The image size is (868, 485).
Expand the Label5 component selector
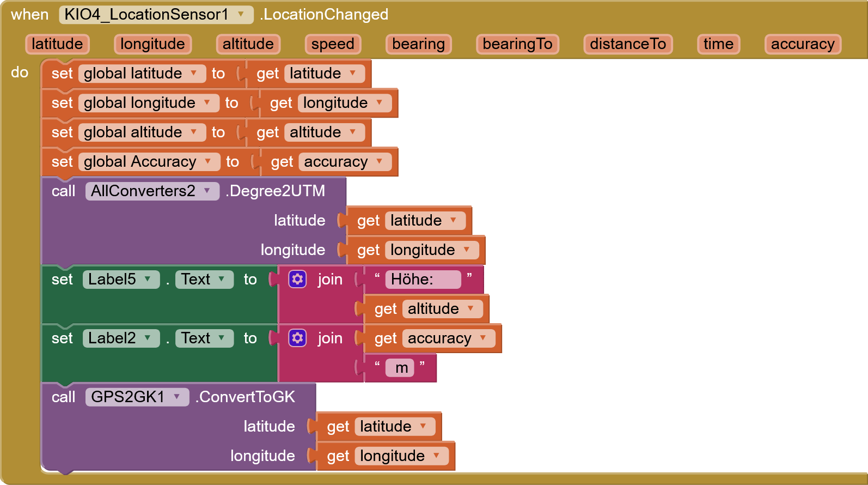pos(148,280)
